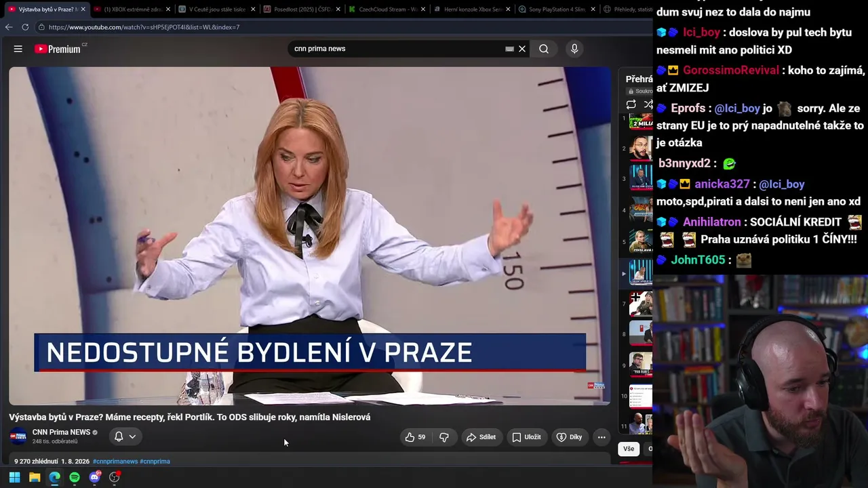Switch to the 'Herní konzole Xbox Seri…' tab
The image size is (868, 488).
472,9
